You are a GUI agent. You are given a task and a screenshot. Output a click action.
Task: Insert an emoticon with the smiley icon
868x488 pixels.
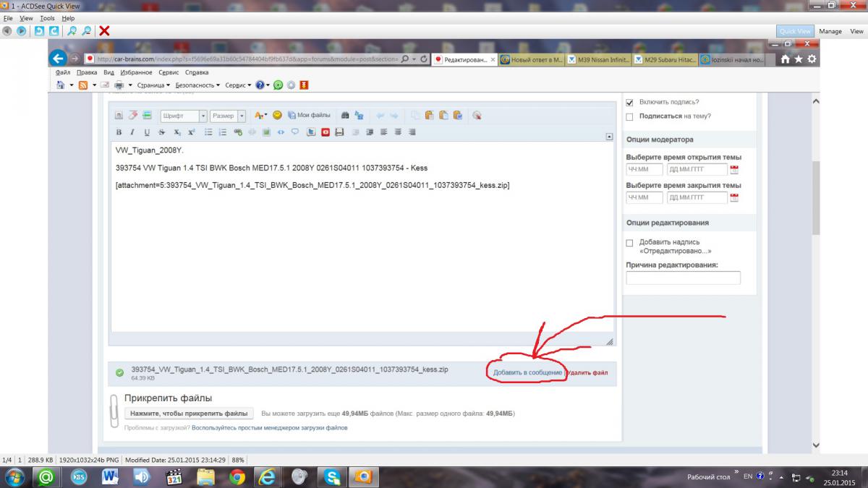click(x=277, y=115)
